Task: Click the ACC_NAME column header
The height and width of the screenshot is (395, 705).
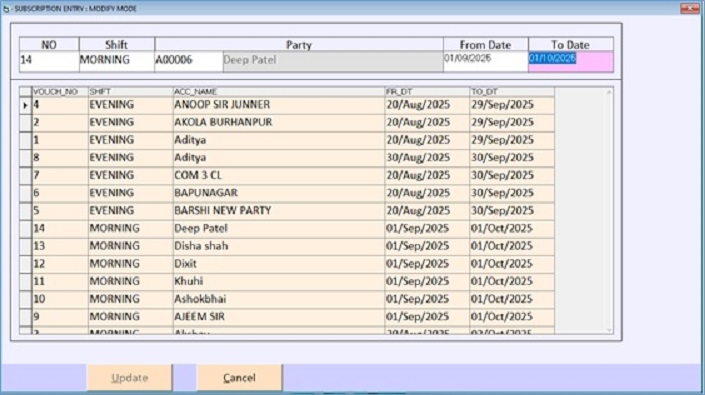Action: pyautogui.click(x=279, y=92)
